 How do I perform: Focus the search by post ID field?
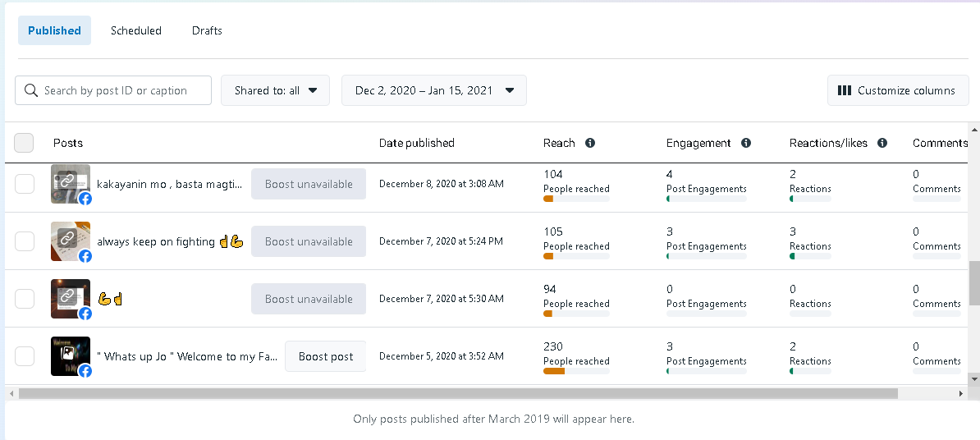click(123, 90)
